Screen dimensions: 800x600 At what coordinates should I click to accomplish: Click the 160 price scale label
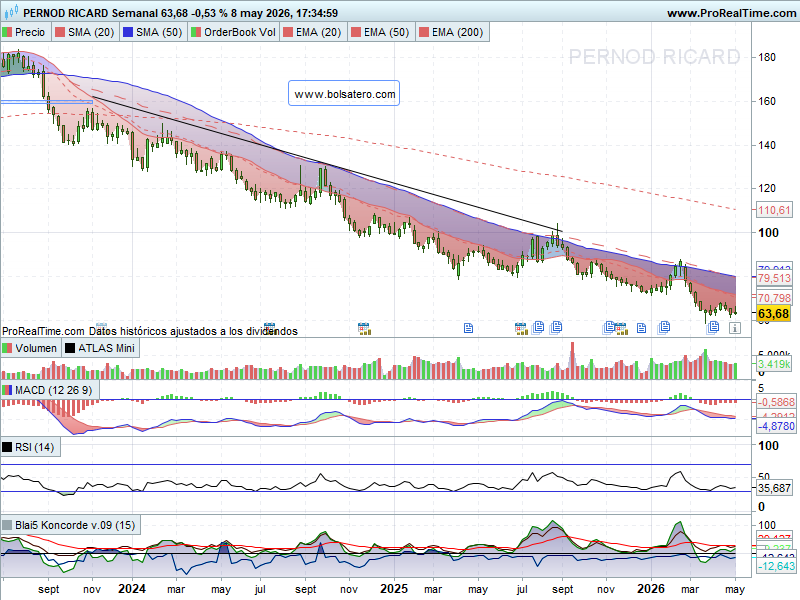767,101
